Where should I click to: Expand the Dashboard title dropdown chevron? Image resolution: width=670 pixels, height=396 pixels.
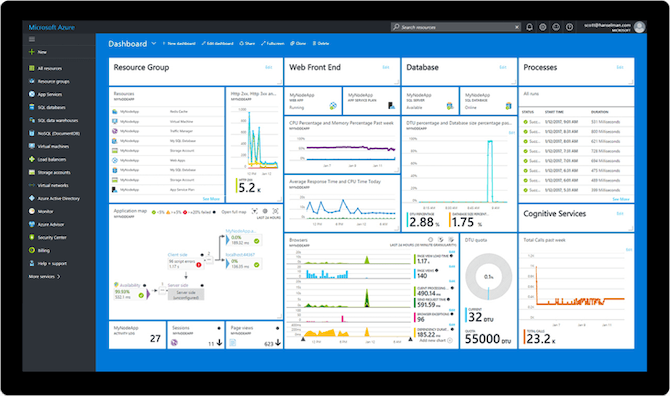154,44
